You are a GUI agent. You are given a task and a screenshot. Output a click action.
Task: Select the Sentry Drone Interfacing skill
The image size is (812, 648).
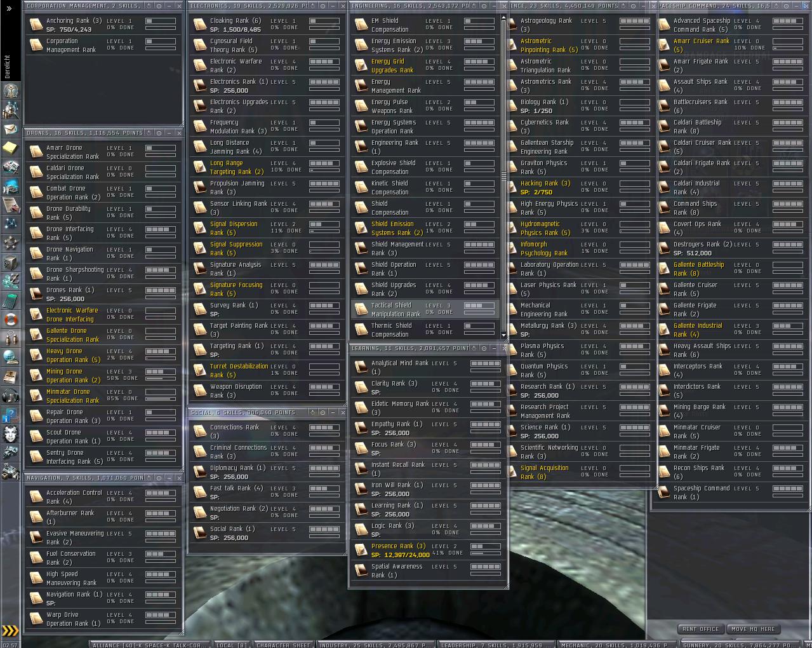(103, 457)
